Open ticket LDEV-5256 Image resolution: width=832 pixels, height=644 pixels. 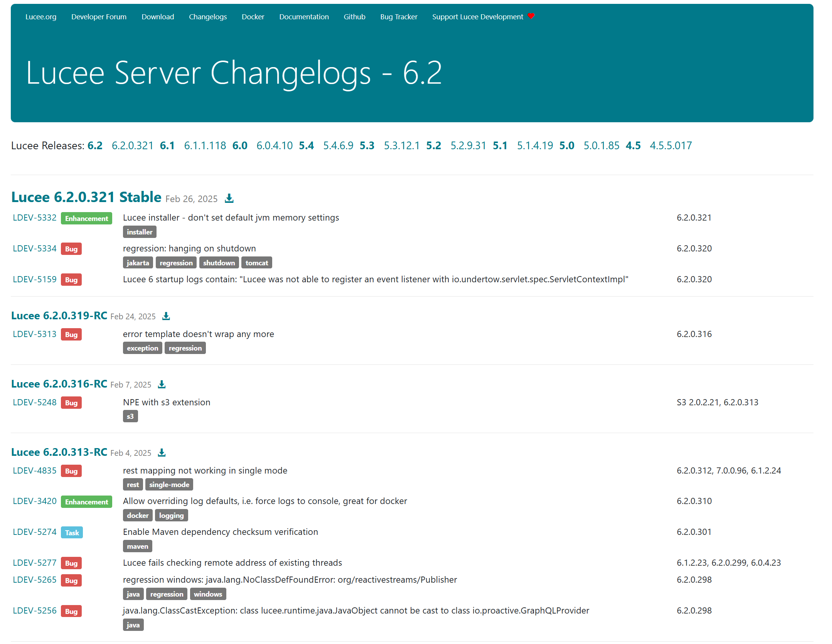click(35, 610)
